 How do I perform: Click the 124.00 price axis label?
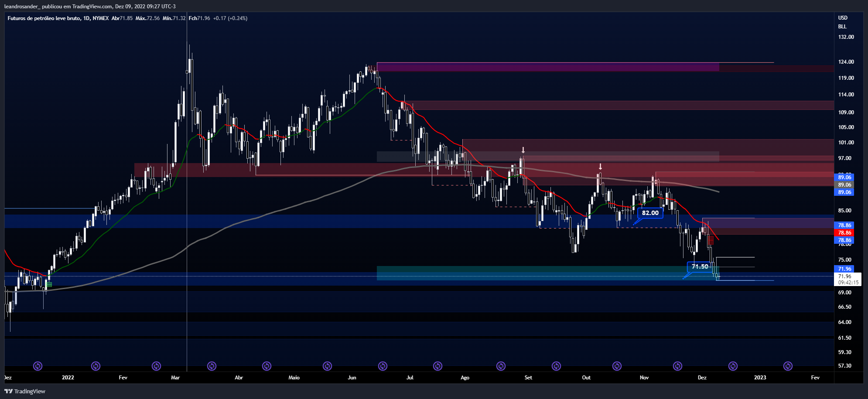[846, 62]
